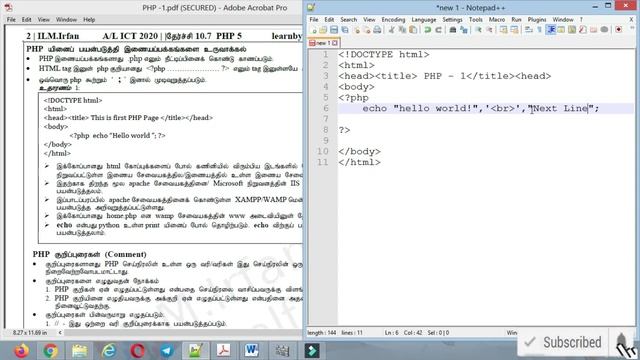Viewport: 640px width, 360px height.
Task: Paste with the clipboard toolbar icon
Action: (x=413, y=30)
